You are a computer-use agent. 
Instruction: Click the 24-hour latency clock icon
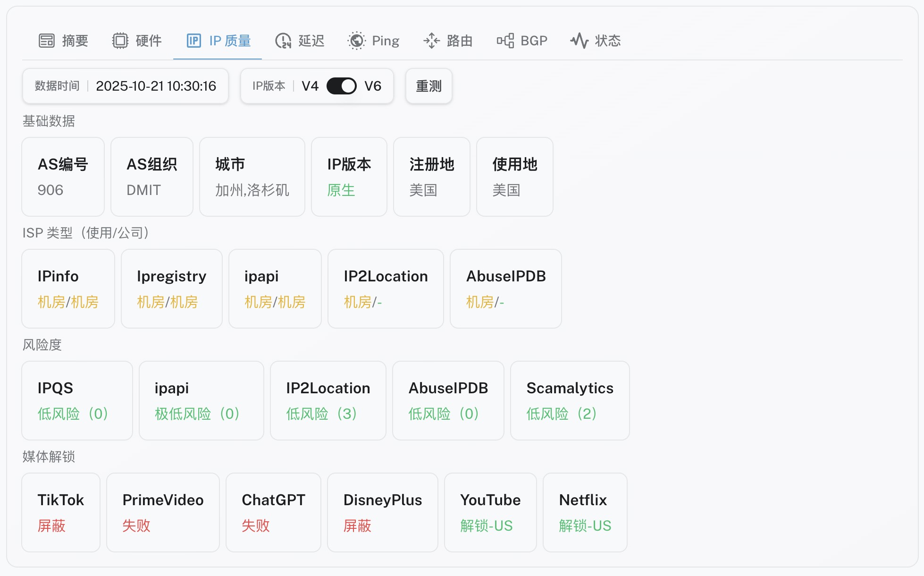click(x=283, y=41)
